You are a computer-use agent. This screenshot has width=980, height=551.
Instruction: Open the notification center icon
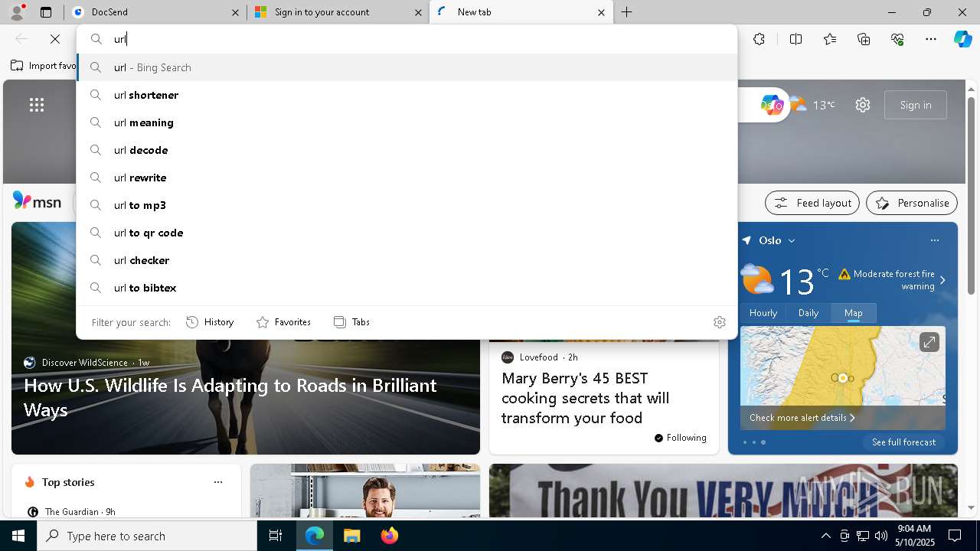(955, 536)
